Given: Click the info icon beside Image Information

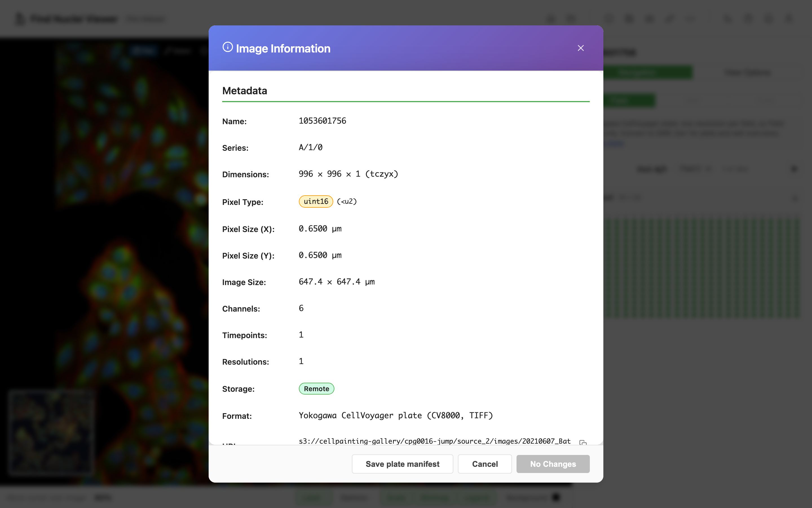Looking at the screenshot, I should [228, 47].
